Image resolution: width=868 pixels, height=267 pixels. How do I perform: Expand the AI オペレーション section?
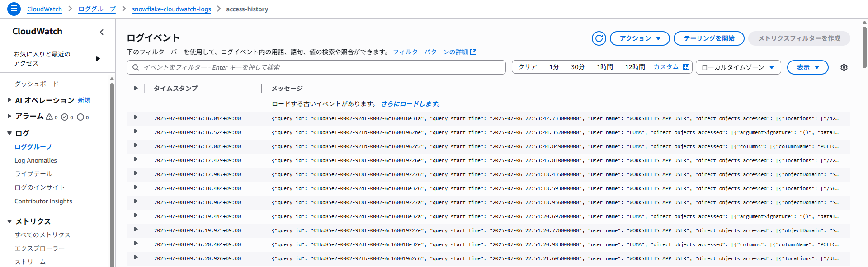pyautogui.click(x=9, y=100)
